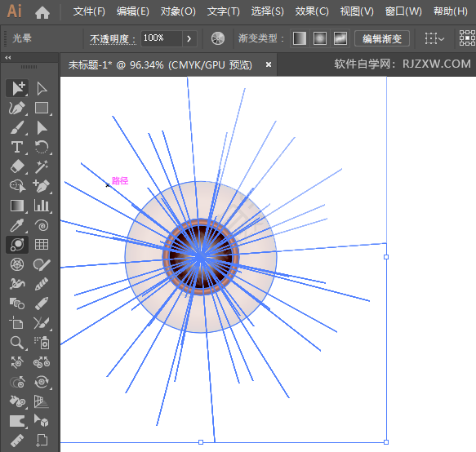The image size is (476, 452).
Task: Click the 编辑渐变 button
Action: (382, 38)
